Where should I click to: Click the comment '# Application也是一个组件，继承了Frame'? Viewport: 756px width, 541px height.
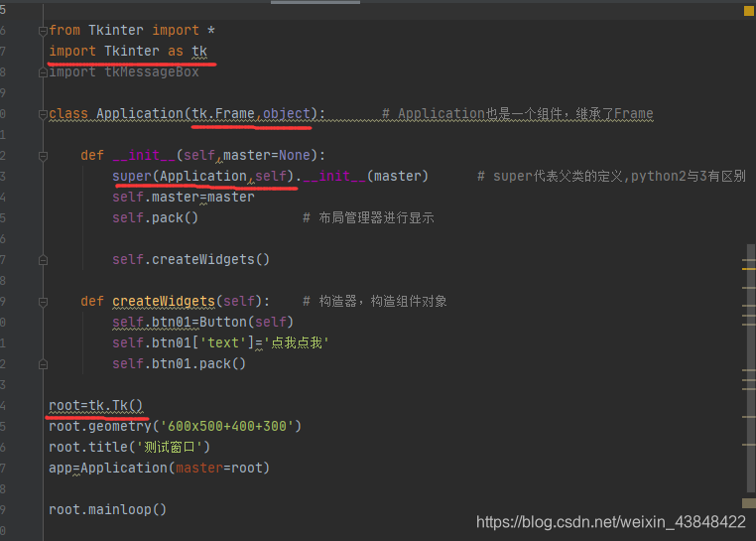(518, 114)
